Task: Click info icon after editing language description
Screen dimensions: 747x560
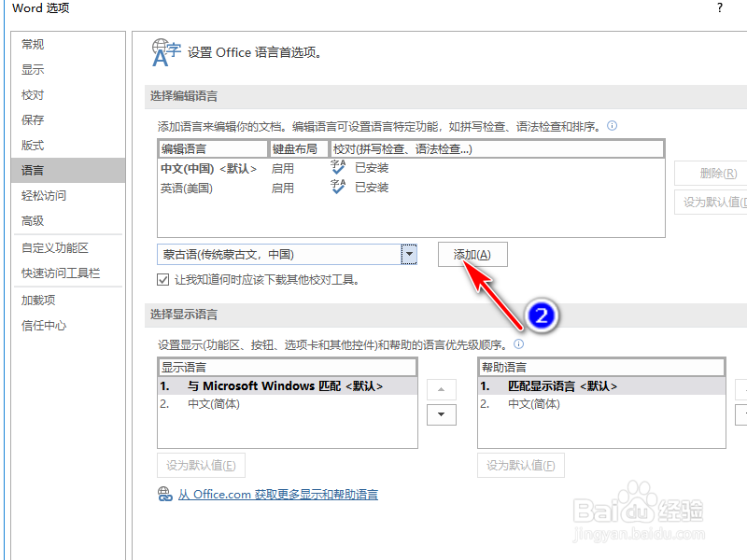Action: tap(613, 126)
